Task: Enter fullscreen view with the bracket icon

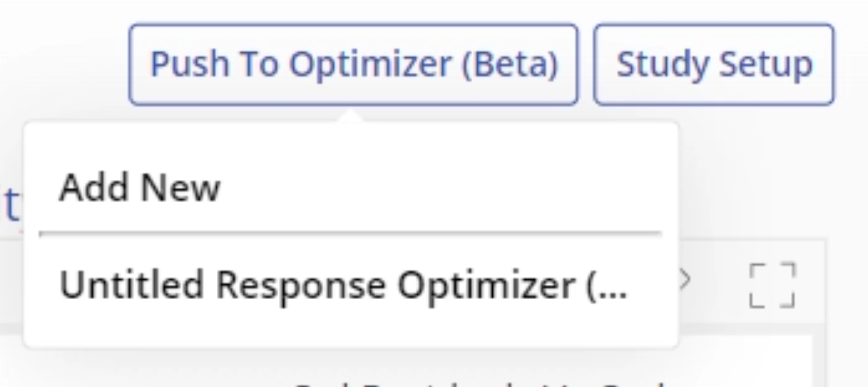Action: [772, 285]
